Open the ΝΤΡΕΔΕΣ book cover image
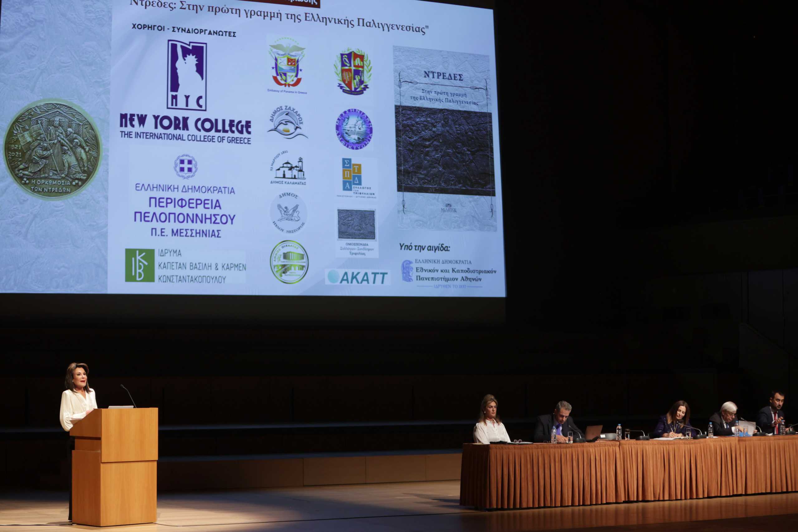 point(445,139)
